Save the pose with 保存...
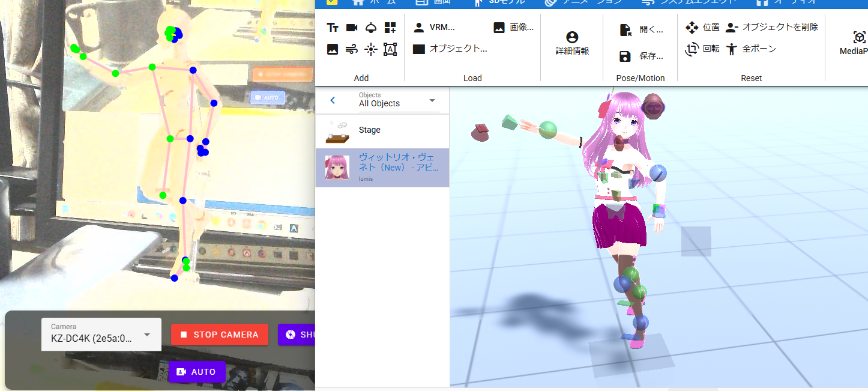This screenshot has width=868, height=391. (x=641, y=56)
